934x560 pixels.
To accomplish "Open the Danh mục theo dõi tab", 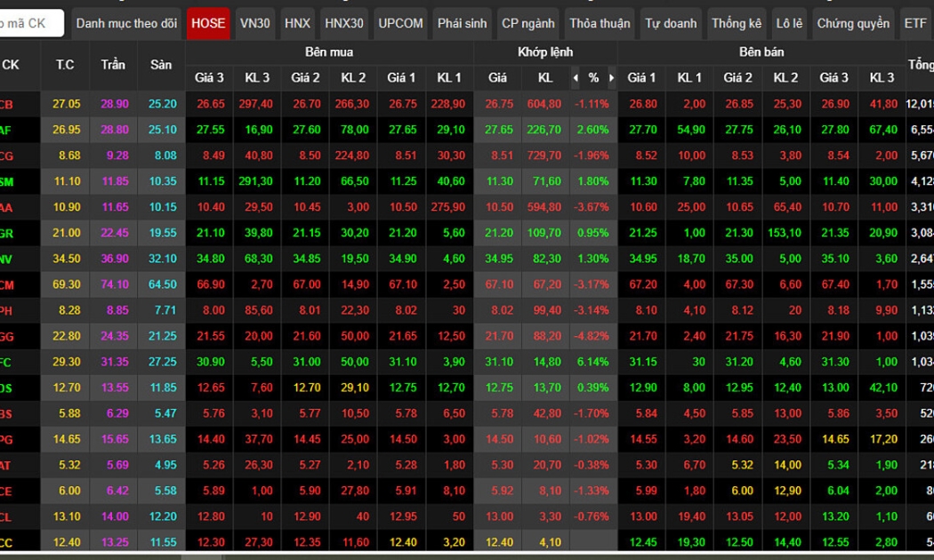I will point(126,23).
